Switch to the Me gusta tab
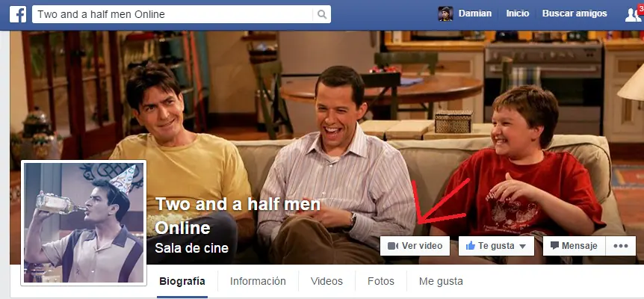This screenshot has height=299, width=644. [441, 281]
